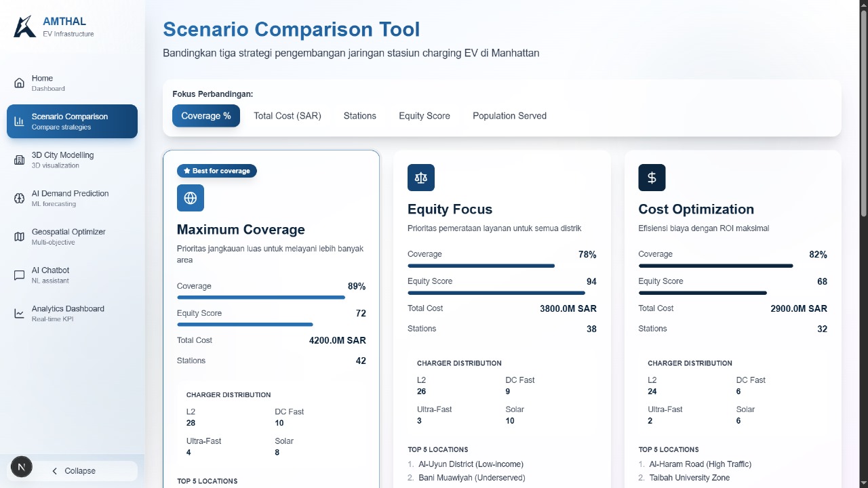
Task: Click Maximum Coverage's coverage progress bar
Action: click(271, 298)
